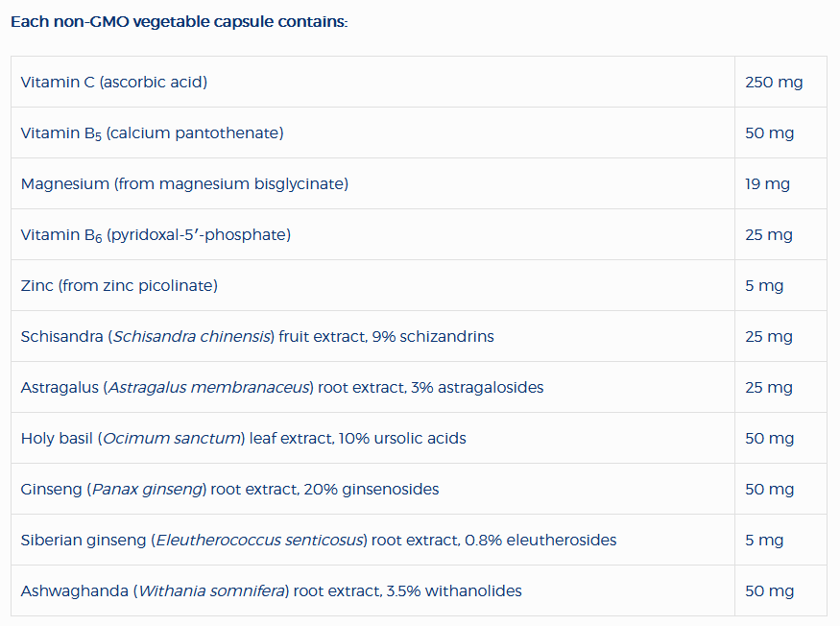Click the Panax ginseng root extract text
Screen dimensions: 840x626
(x=229, y=489)
